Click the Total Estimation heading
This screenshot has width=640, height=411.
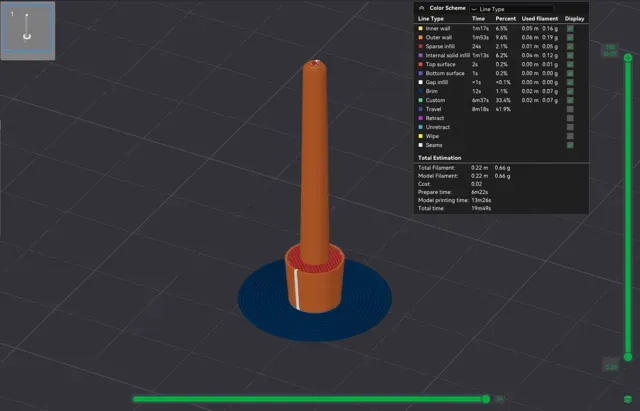tap(440, 158)
